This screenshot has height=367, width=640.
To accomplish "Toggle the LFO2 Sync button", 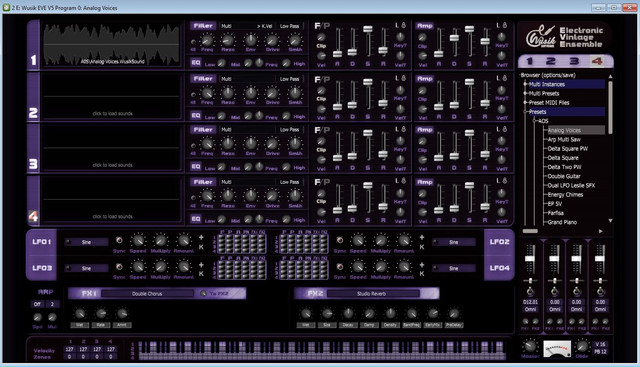I will pos(340,240).
